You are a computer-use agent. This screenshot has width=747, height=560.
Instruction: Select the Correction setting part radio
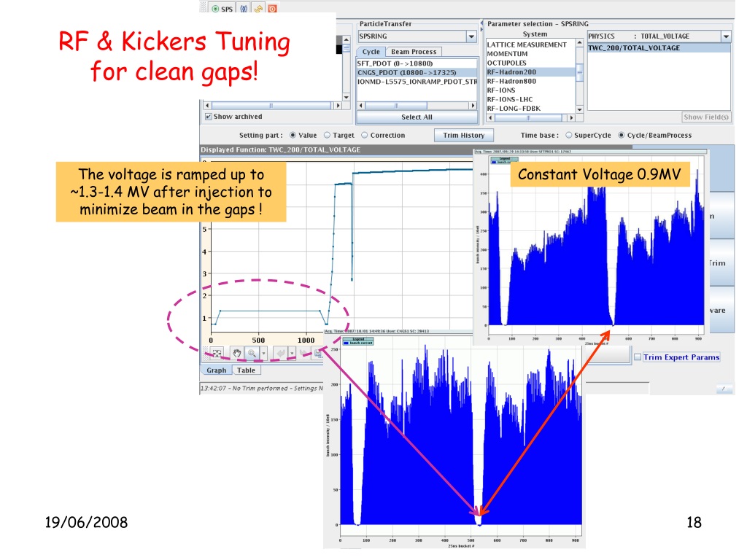pyautogui.click(x=365, y=135)
